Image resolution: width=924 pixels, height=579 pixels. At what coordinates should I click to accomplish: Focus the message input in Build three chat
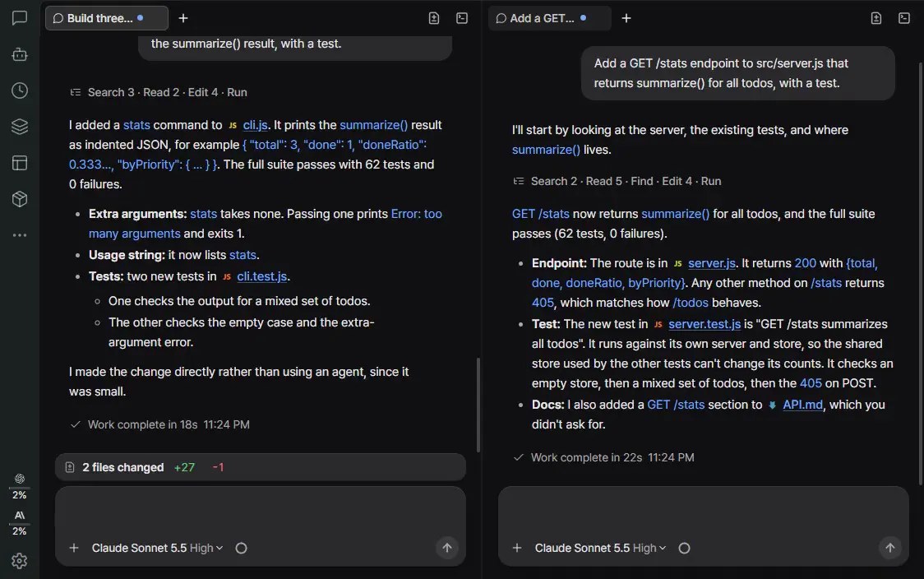(261, 511)
